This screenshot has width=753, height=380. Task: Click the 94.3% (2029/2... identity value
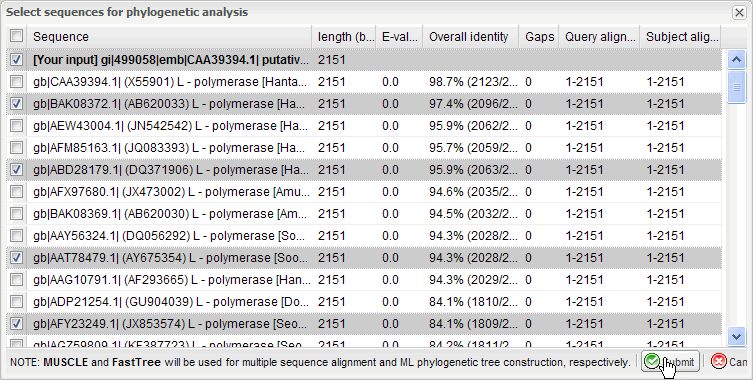[x=473, y=280]
